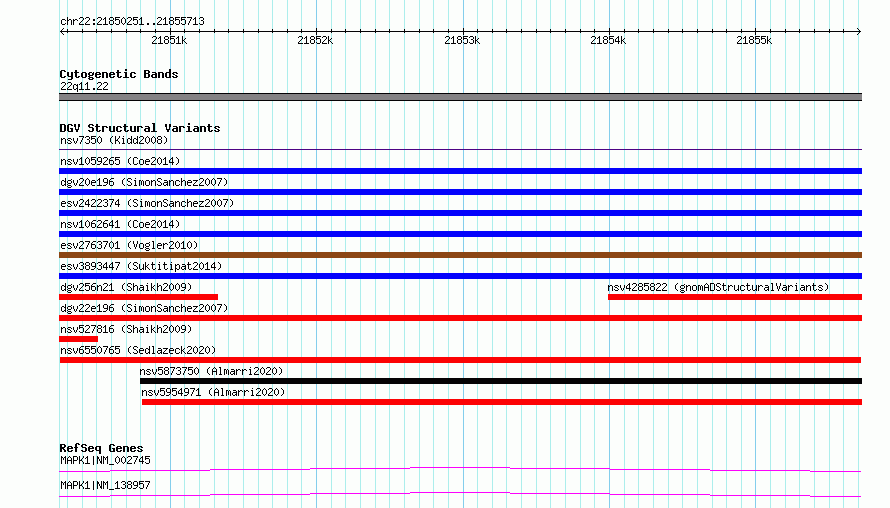Click the Cytogenetic Bands track title
This screenshot has width=890, height=508.
pyautogui.click(x=119, y=74)
